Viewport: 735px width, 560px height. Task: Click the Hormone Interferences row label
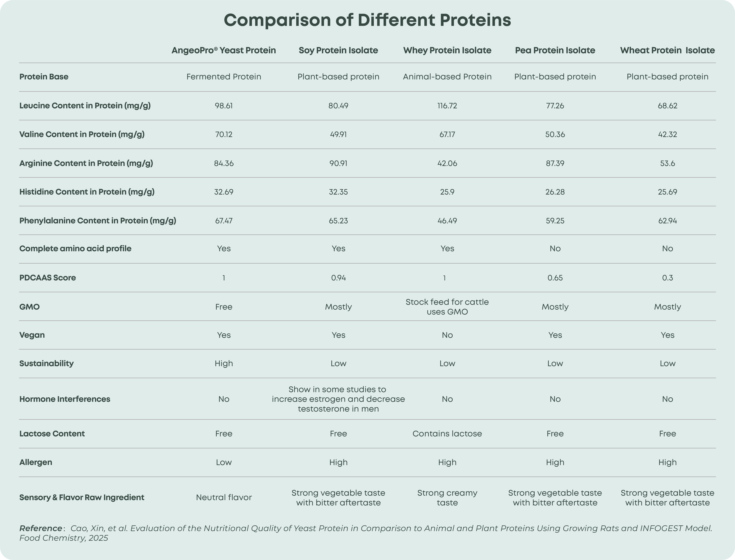65,399
